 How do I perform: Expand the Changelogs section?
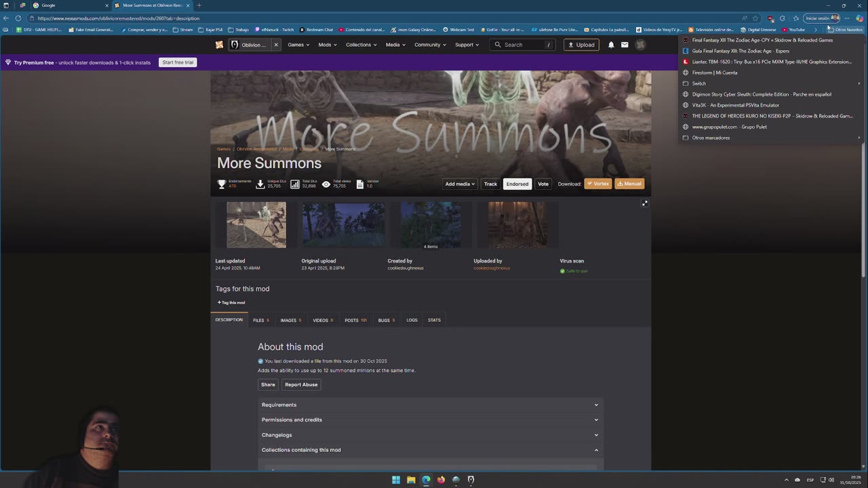(x=431, y=435)
